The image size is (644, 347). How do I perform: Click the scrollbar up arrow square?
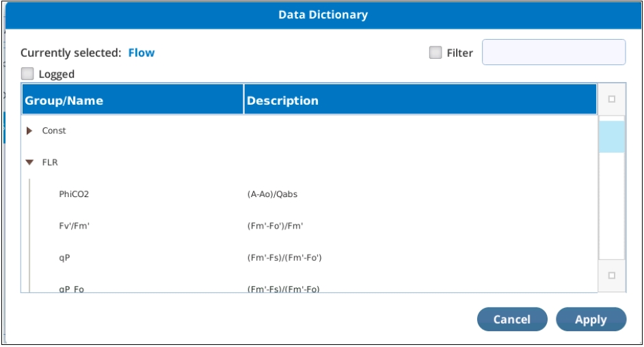(612, 99)
